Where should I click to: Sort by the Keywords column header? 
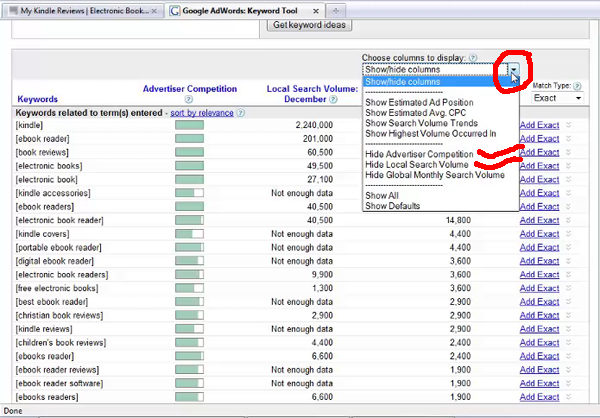[x=38, y=100]
